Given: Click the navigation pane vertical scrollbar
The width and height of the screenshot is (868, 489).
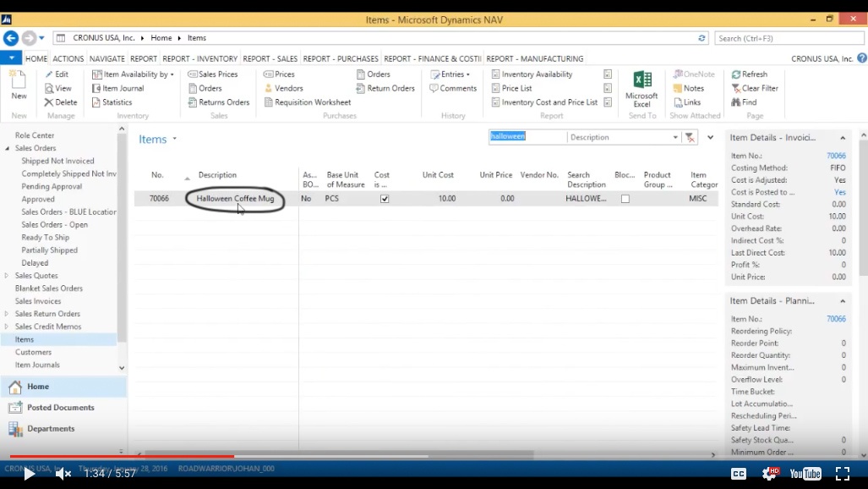Looking at the screenshot, I should click(122, 239).
